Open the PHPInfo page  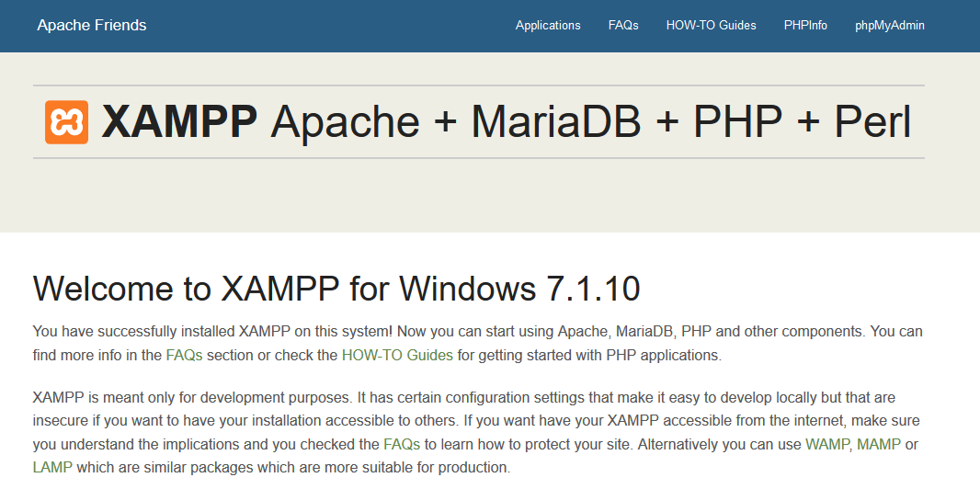(805, 26)
